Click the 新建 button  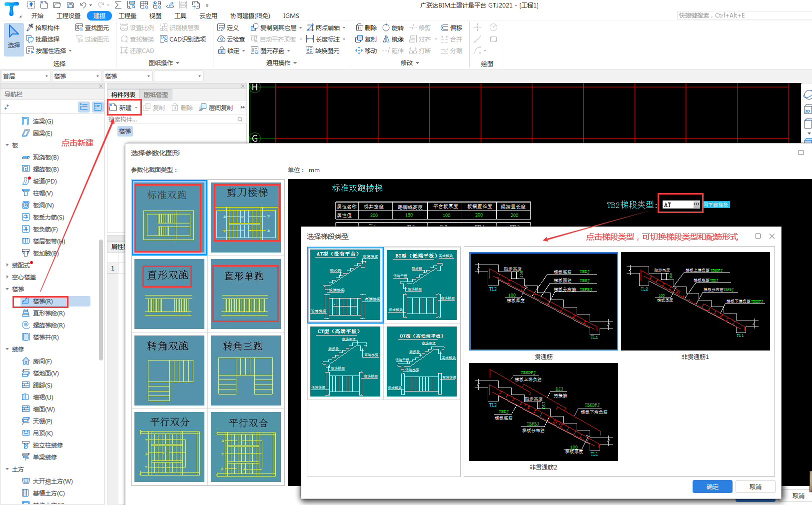pyautogui.click(x=121, y=107)
